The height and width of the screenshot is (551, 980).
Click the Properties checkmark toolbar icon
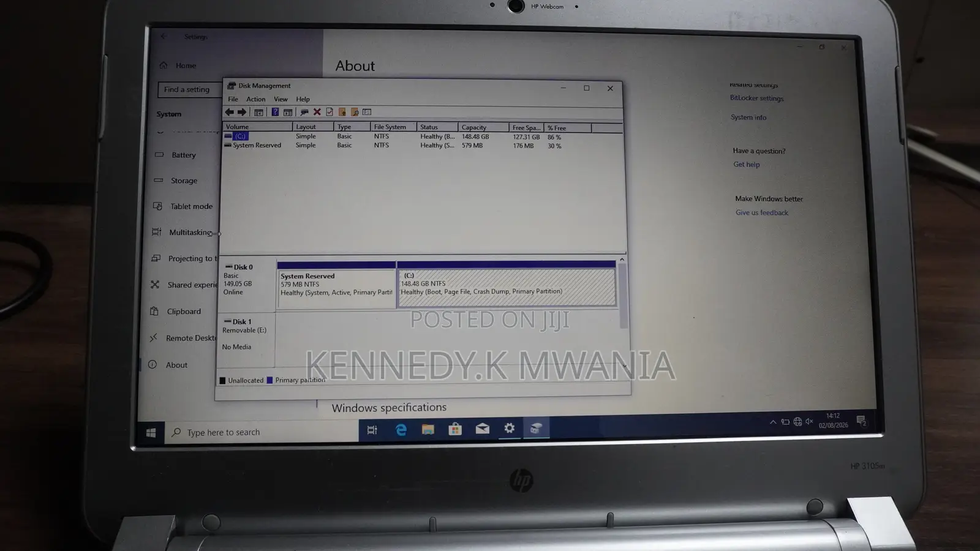[x=330, y=112]
